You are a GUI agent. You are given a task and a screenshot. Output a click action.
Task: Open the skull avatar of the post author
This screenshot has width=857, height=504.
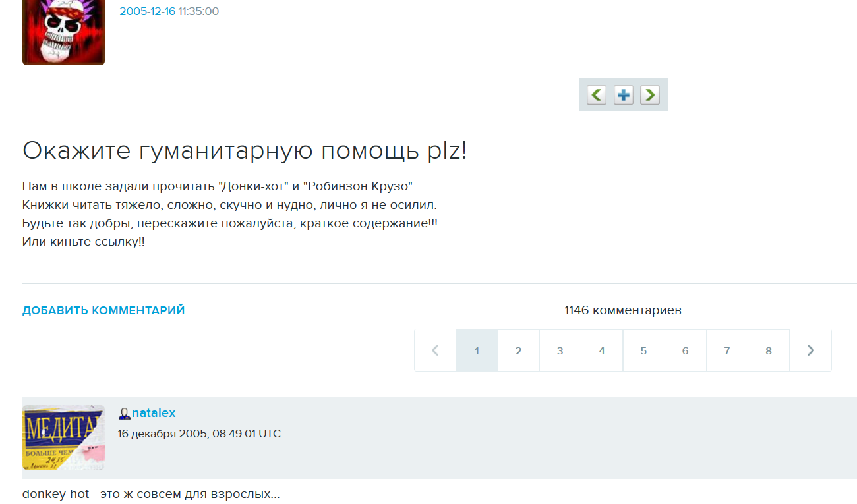(x=63, y=32)
